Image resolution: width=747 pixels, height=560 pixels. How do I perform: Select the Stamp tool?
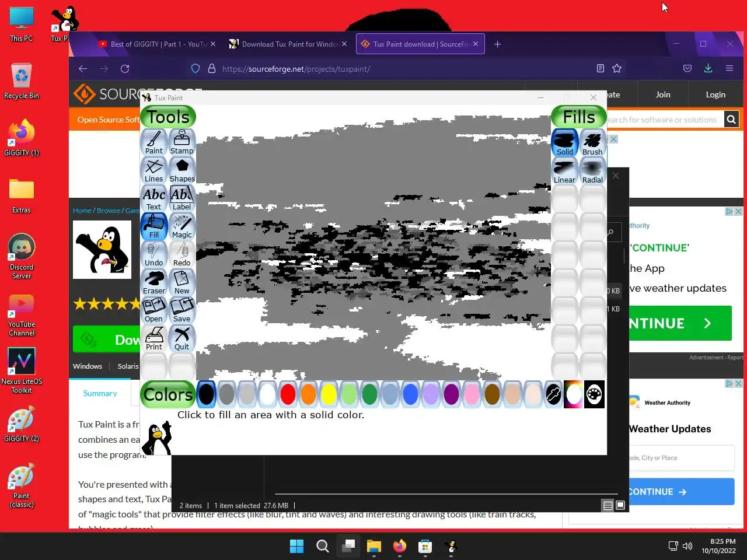point(182,142)
